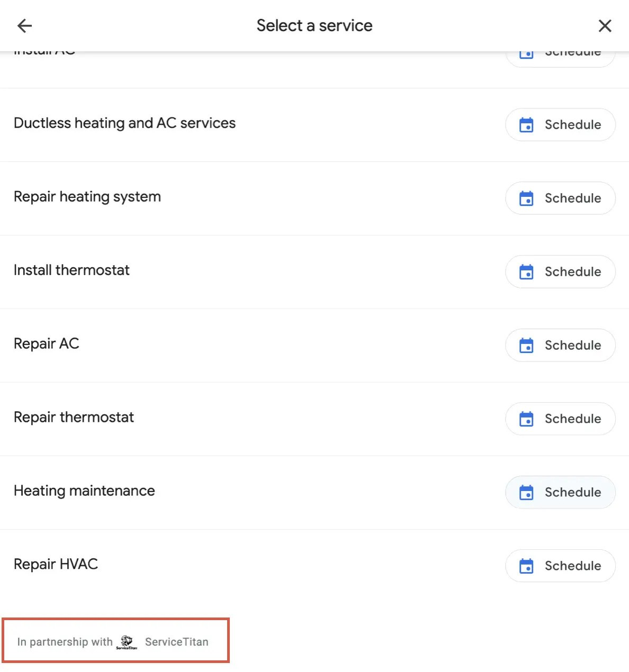The image size is (629, 672).
Task: Click the back arrow at top left
Action: click(x=24, y=25)
